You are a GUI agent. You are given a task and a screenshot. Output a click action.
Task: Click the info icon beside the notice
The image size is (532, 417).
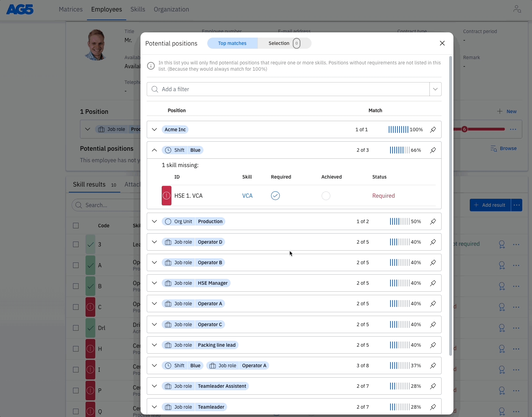[x=151, y=66]
